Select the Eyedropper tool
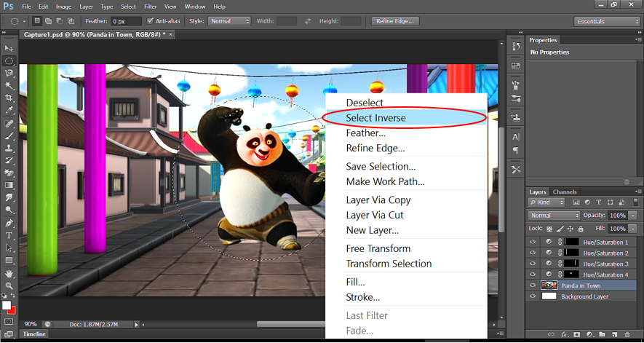Image resolution: width=644 pixels, height=343 pixels. pos(9,110)
